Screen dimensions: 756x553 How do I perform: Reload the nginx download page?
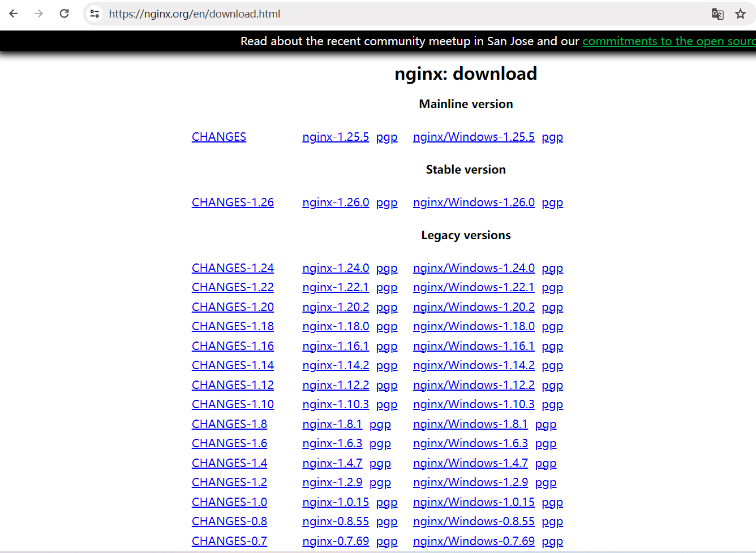[x=65, y=14]
